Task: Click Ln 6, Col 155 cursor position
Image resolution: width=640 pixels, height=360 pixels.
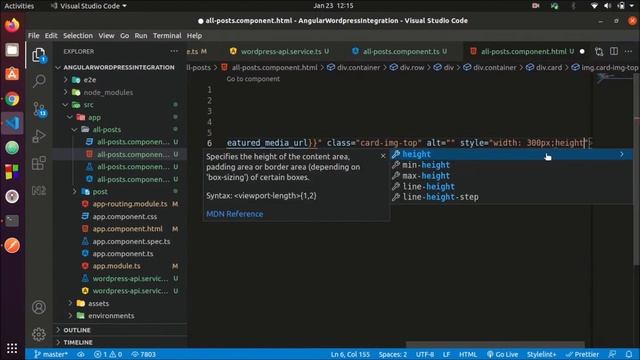Action: [x=350, y=354]
